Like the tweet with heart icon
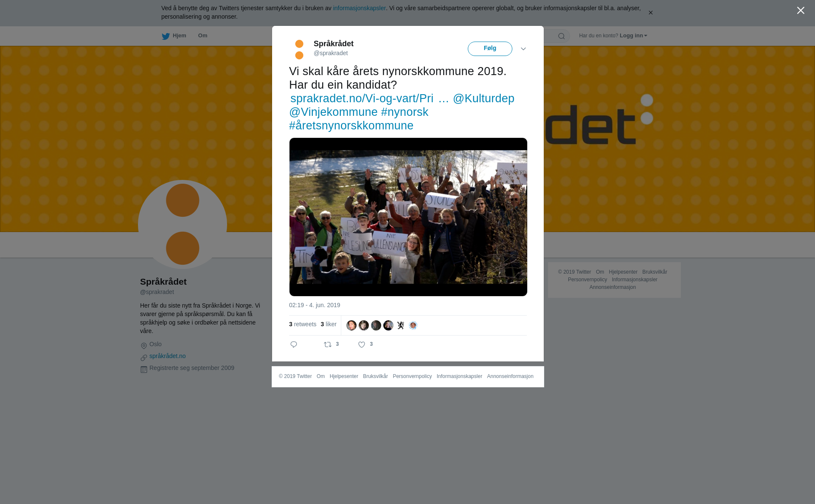 tap(362, 344)
